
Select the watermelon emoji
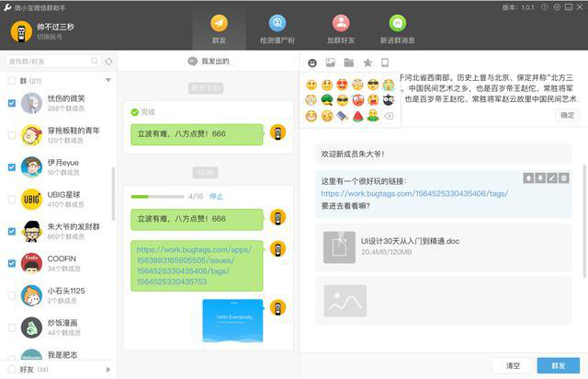[357, 116]
